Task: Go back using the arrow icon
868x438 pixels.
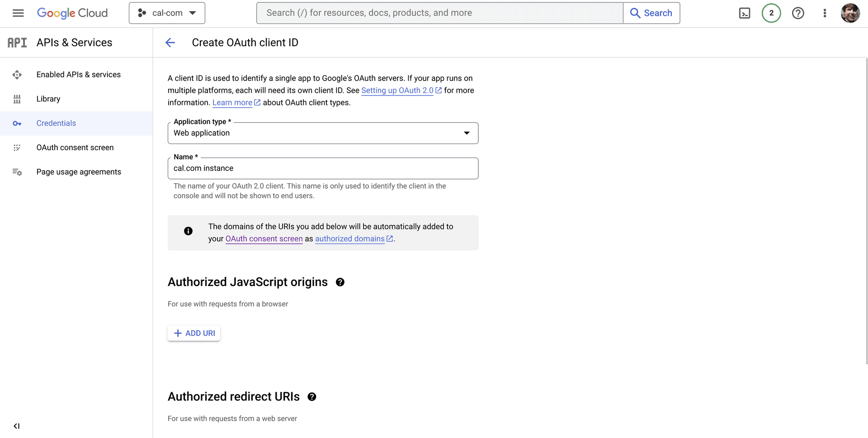Action: point(170,43)
